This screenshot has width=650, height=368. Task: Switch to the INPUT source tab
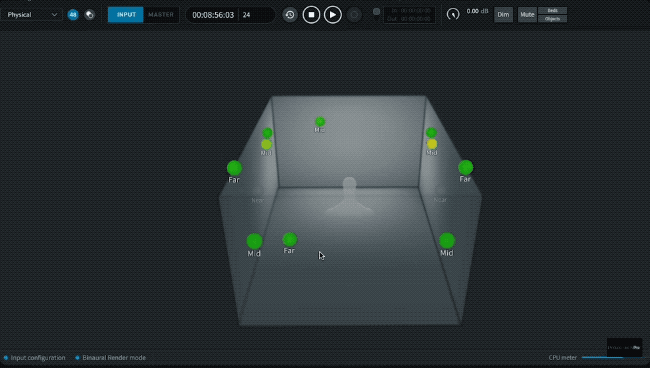click(x=126, y=15)
